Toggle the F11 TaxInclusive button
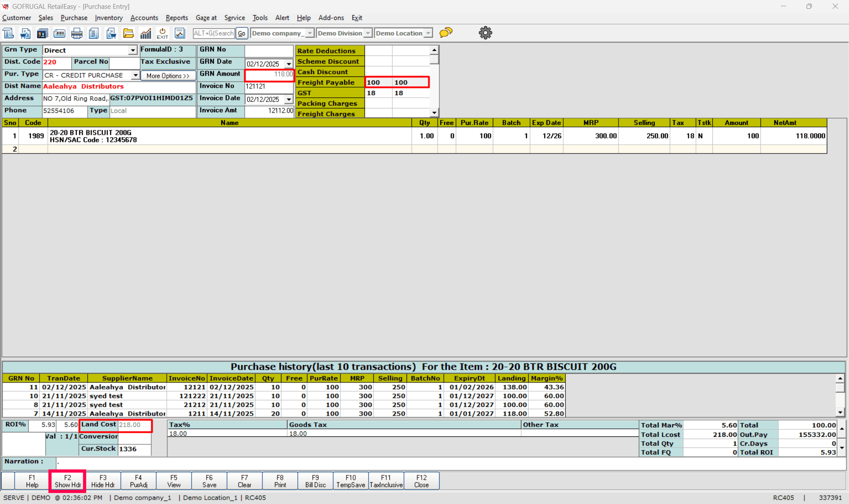849x504 pixels. pyautogui.click(x=386, y=481)
